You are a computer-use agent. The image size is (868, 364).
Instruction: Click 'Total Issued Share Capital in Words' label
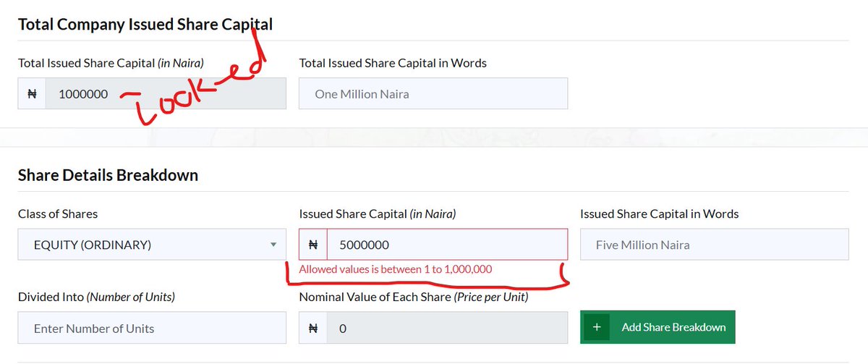click(x=393, y=63)
